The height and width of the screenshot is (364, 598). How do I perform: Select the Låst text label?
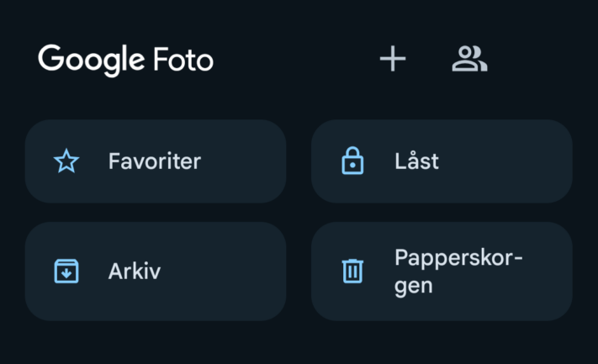(x=416, y=161)
